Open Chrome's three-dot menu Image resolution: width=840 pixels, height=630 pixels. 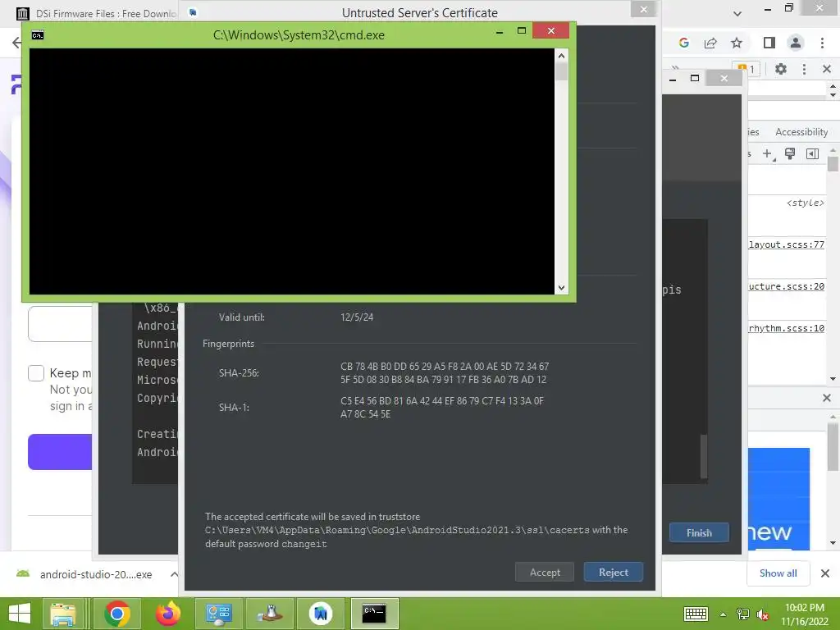click(822, 43)
